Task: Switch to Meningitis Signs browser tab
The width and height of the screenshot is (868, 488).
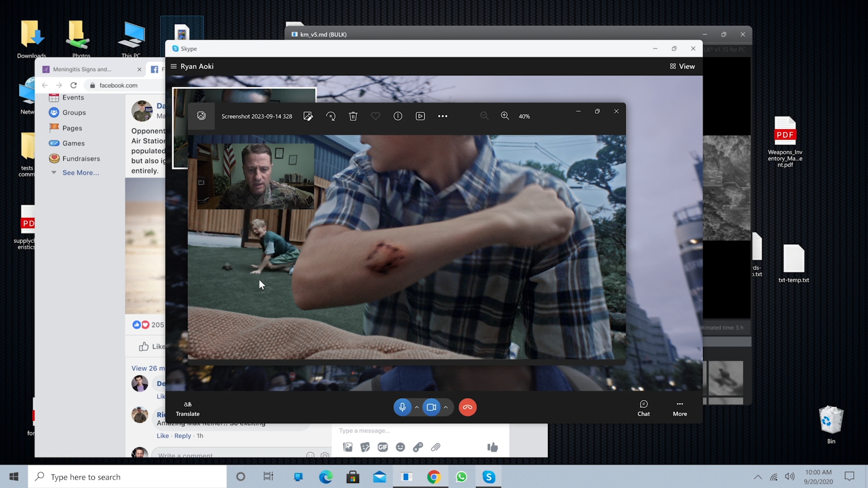Action: point(82,69)
